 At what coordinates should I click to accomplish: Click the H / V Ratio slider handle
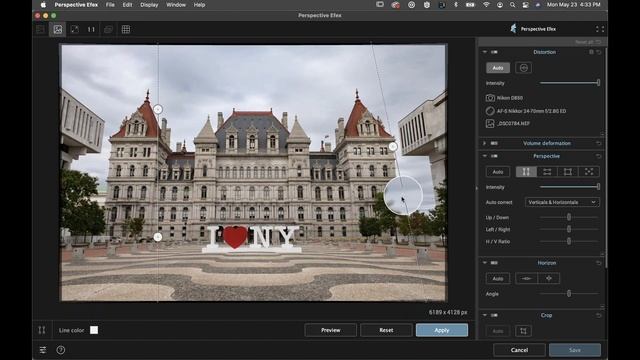click(569, 241)
